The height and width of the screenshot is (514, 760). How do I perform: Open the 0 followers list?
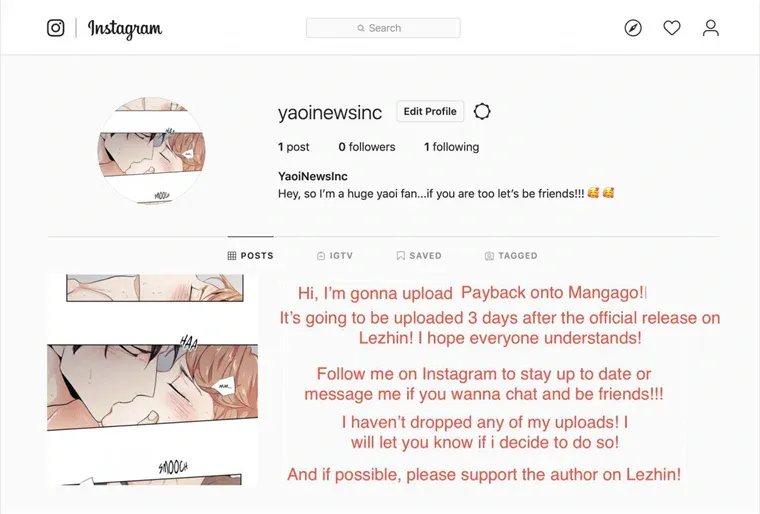click(x=367, y=147)
